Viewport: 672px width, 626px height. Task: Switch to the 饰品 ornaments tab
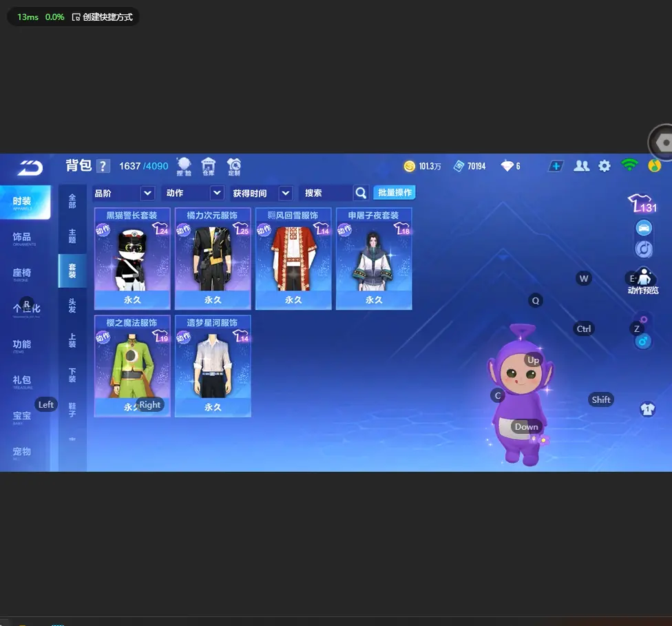point(22,238)
